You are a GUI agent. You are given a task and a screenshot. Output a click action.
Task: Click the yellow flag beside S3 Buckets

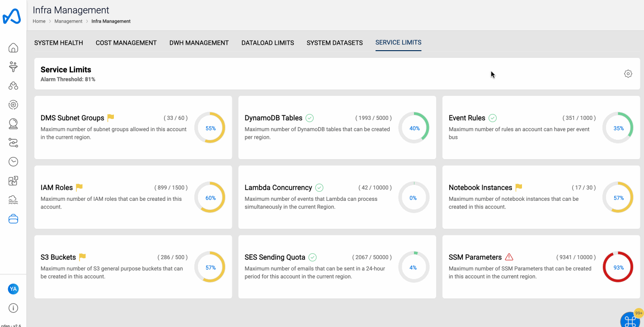pos(83,257)
